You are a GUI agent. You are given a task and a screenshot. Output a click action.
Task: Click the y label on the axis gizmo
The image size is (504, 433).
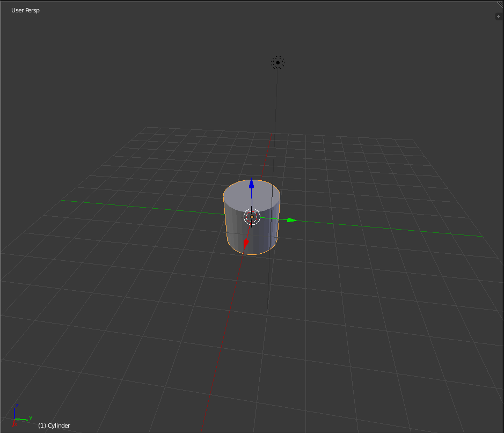tap(31, 417)
